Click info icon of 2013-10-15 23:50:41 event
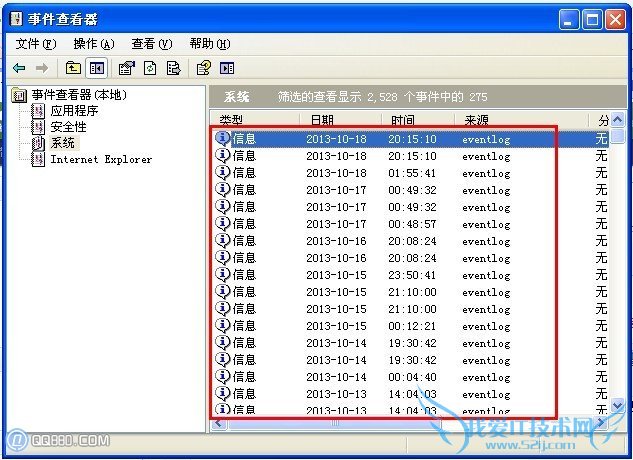Screen dimensions: 633x460 coord(222,274)
